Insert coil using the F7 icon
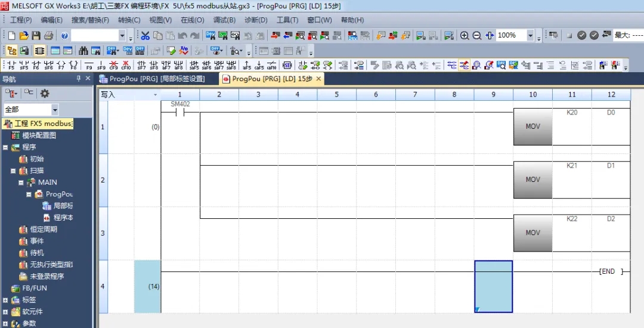 pyautogui.click(x=61, y=65)
